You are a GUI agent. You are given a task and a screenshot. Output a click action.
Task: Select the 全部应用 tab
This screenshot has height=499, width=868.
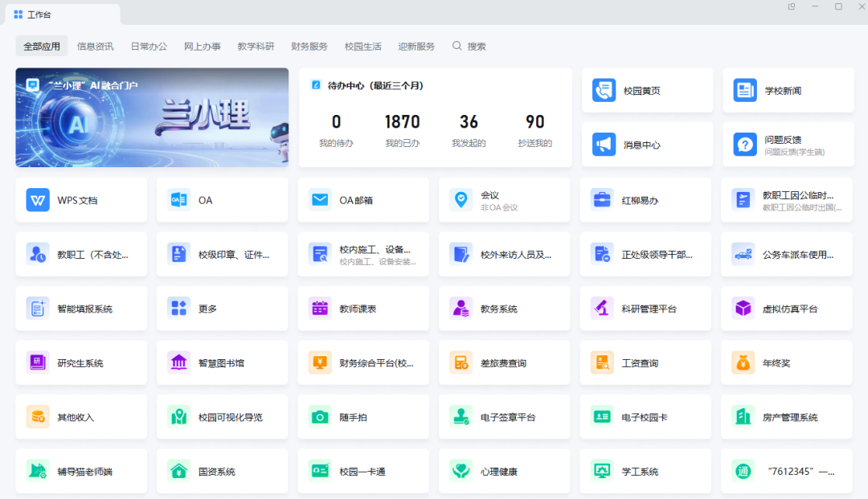click(x=42, y=46)
